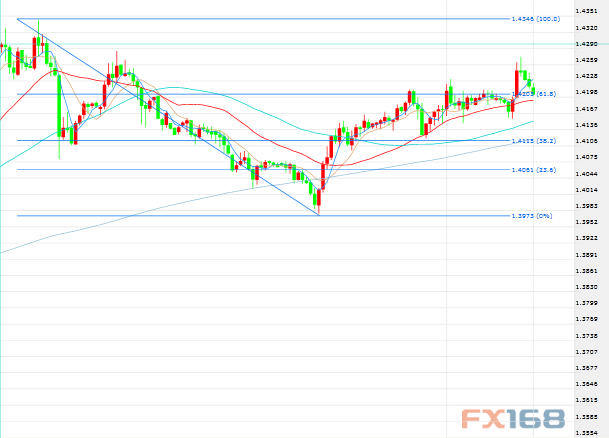This screenshot has height=438, width=609.
Task: Click the 1.3799 price axis label
Action: click(586, 303)
